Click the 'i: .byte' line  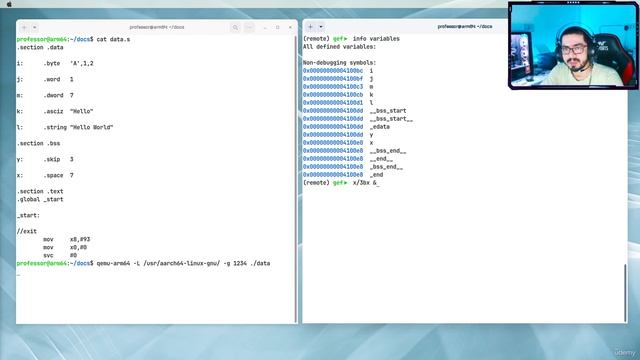55,63
